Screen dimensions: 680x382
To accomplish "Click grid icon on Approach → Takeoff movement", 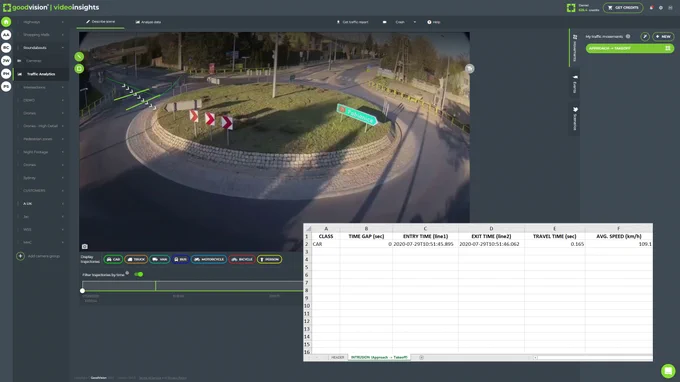I will 668,48.
